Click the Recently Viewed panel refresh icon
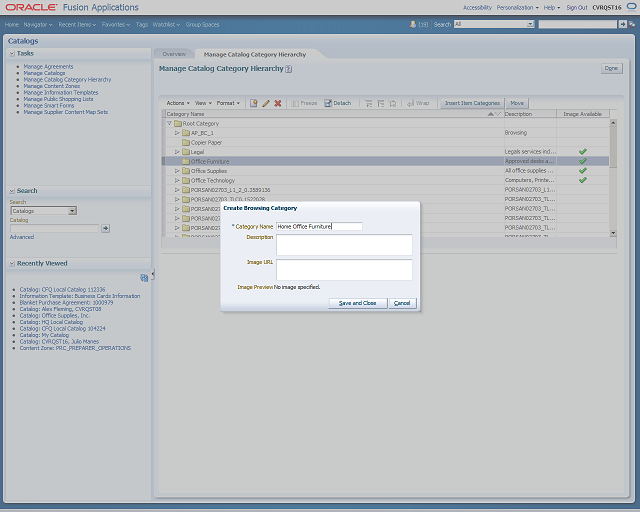Image resolution: width=640 pixels, height=512 pixels. click(x=144, y=278)
